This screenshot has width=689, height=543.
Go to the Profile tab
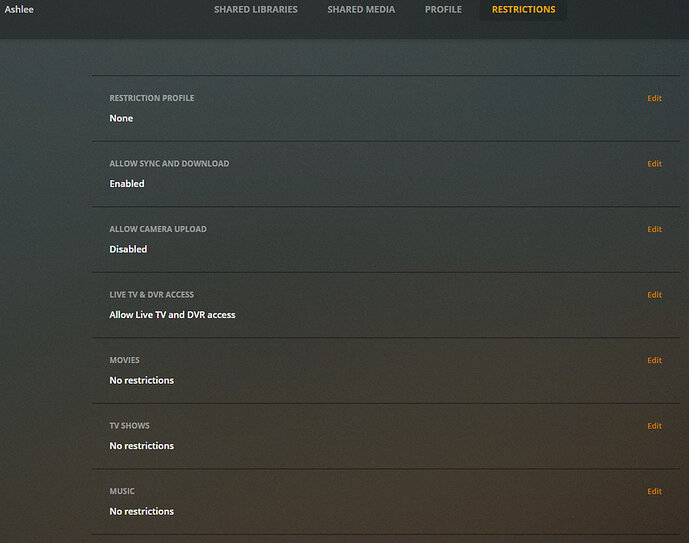coord(443,9)
